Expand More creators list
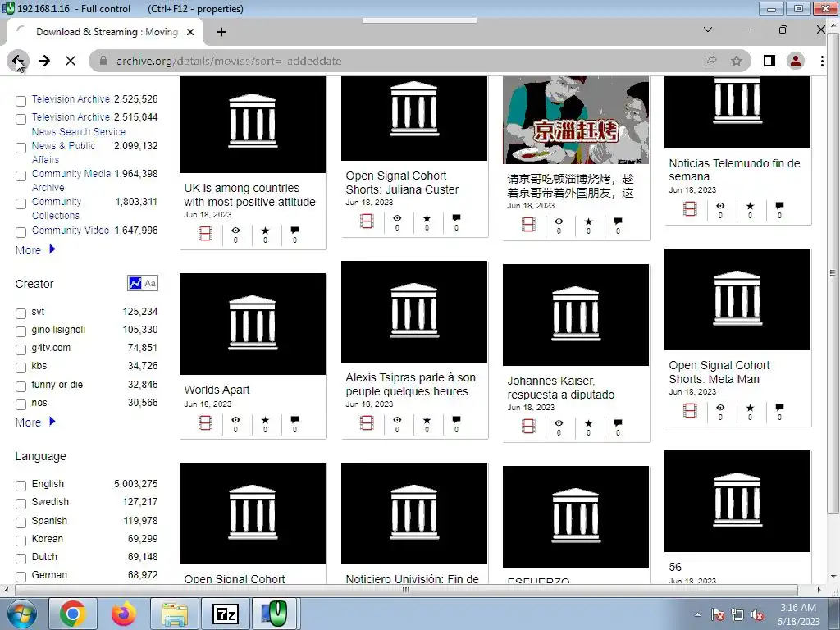 [35, 422]
